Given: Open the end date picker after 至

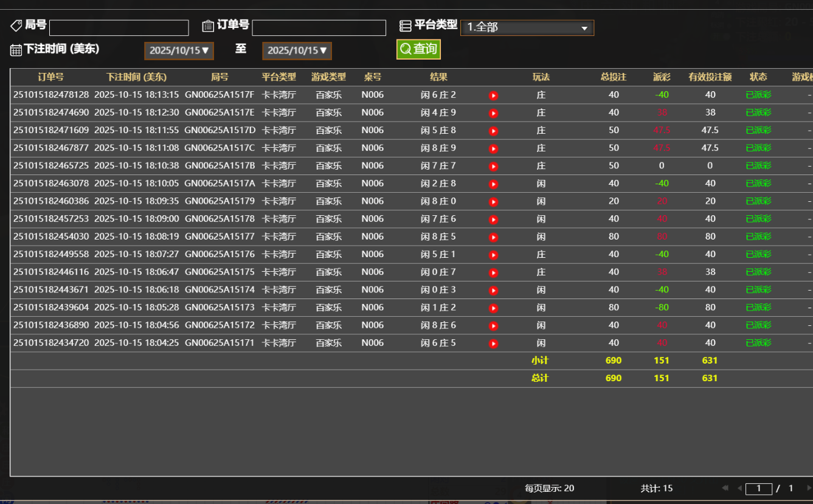Looking at the screenshot, I should pyautogui.click(x=297, y=50).
